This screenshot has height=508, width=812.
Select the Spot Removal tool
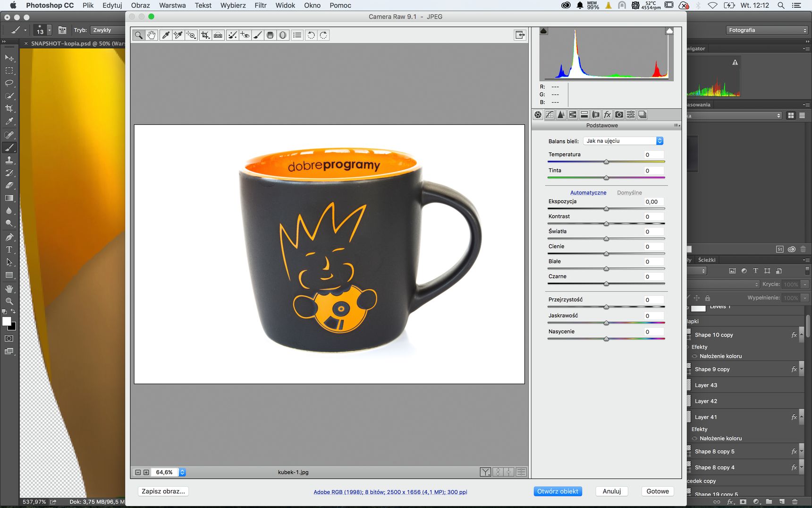pyautogui.click(x=232, y=35)
